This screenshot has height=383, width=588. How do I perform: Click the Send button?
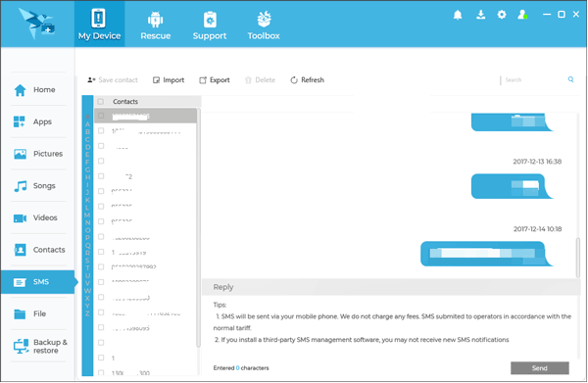tap(540, 368)
